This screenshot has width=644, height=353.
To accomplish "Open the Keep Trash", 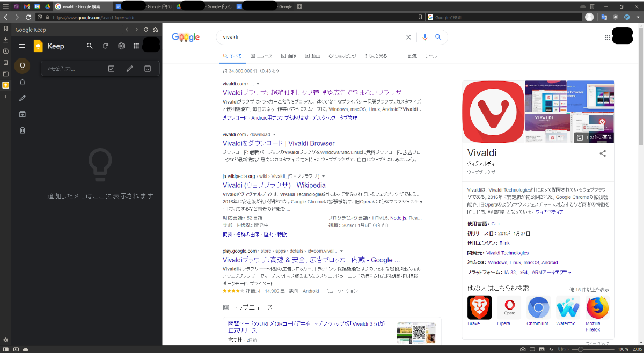I will [x=22, y=130].
